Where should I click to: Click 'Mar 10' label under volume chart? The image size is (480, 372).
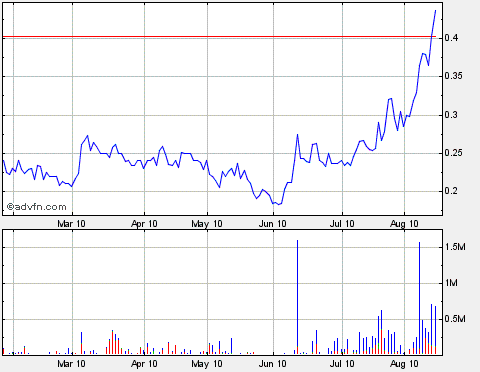[x=71, y=364]
